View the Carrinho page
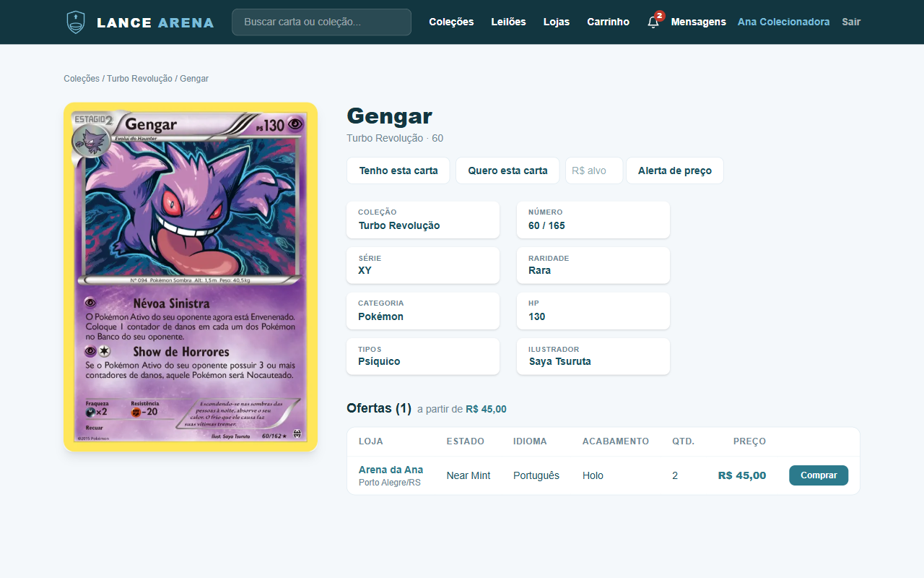924x578 pixels. click(x=608, y=22)
